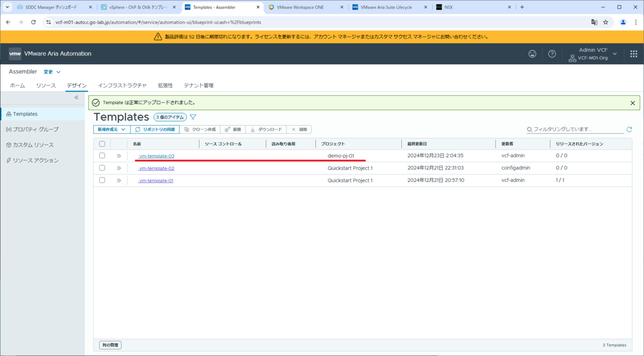Open the feedback smiley icon
The height and width of the screenshot is (356, 644).
tap(532, 54)
